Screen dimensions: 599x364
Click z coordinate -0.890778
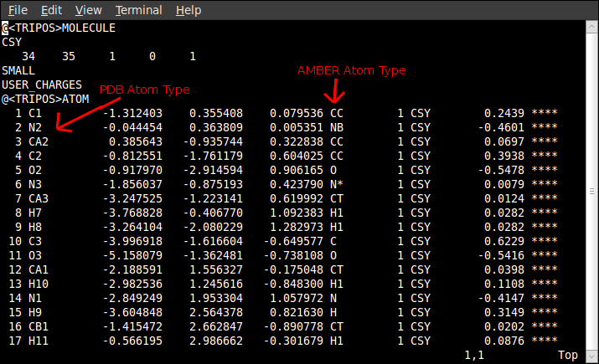pos(293,327)
